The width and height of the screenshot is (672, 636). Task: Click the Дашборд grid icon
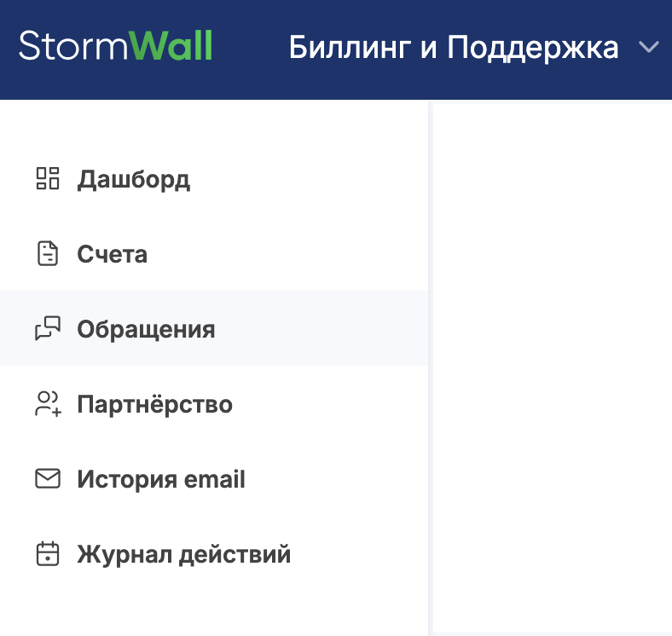pos(47,179)
